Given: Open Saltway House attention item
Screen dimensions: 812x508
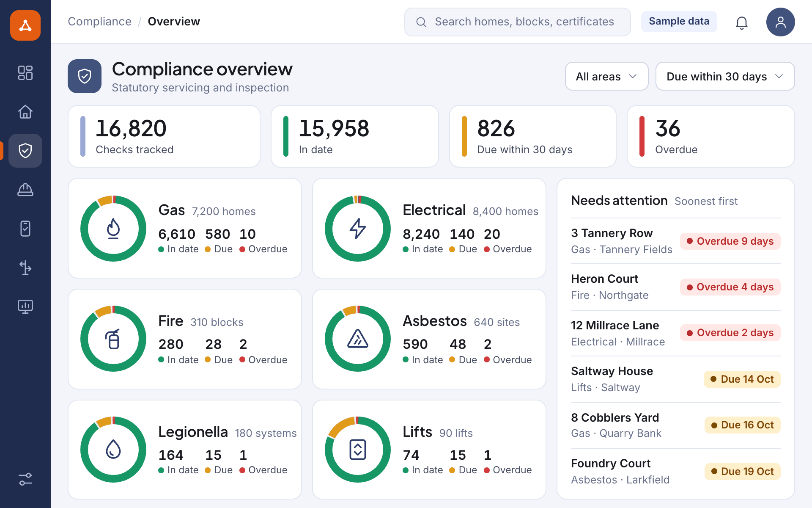Looking at the screenshot, I should pos(676,379).
